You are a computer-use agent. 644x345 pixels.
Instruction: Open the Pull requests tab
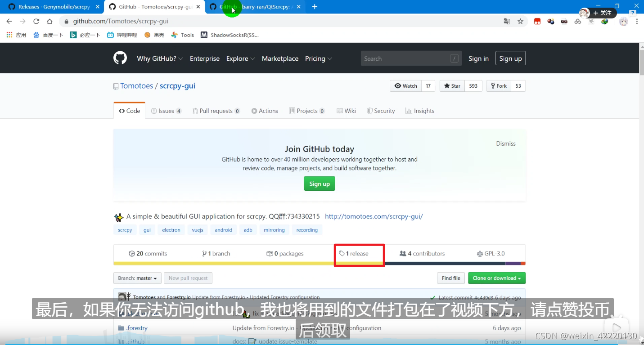point(216,111)
